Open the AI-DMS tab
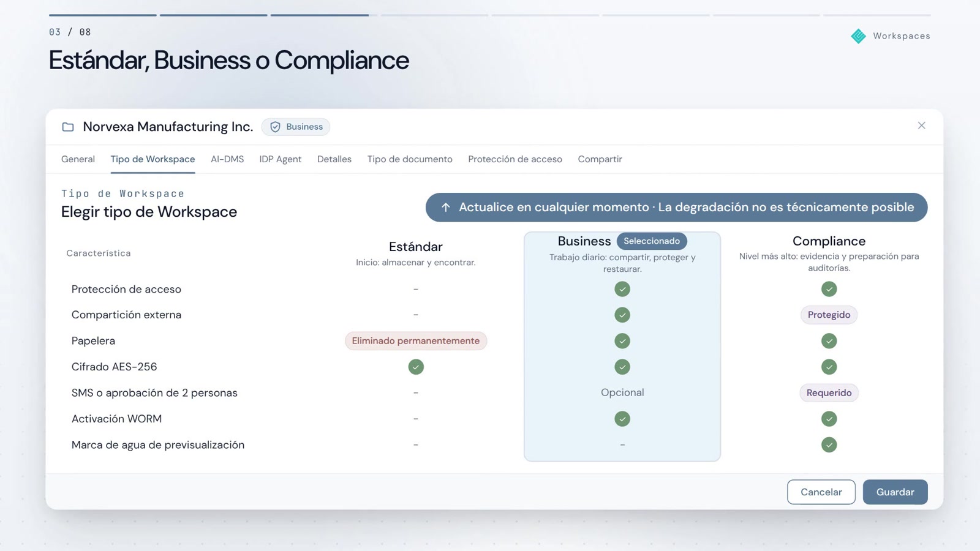This screenshot has height=551, width=980. click(x=227, y=159)
